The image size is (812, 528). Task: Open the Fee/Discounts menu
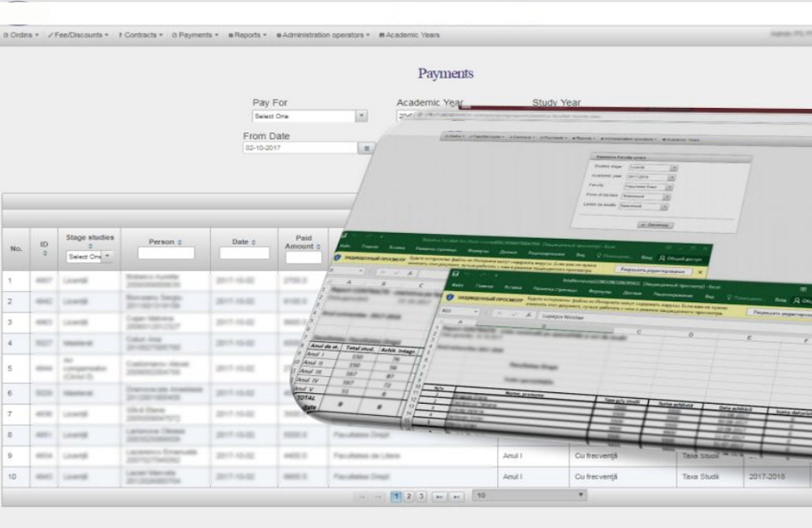[x=78, y=35]
